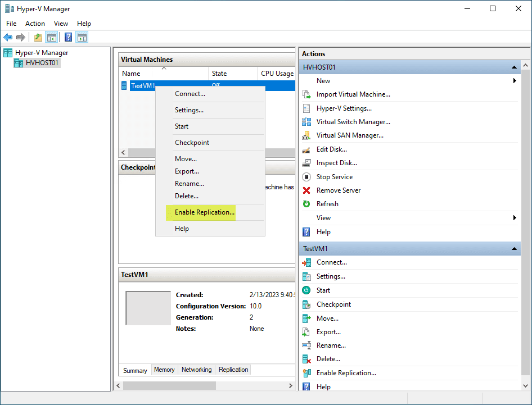Click the Inspect Disk icon
Viewport: 532px width, 405px height.
pyautogui.click(x=306, y=163)
